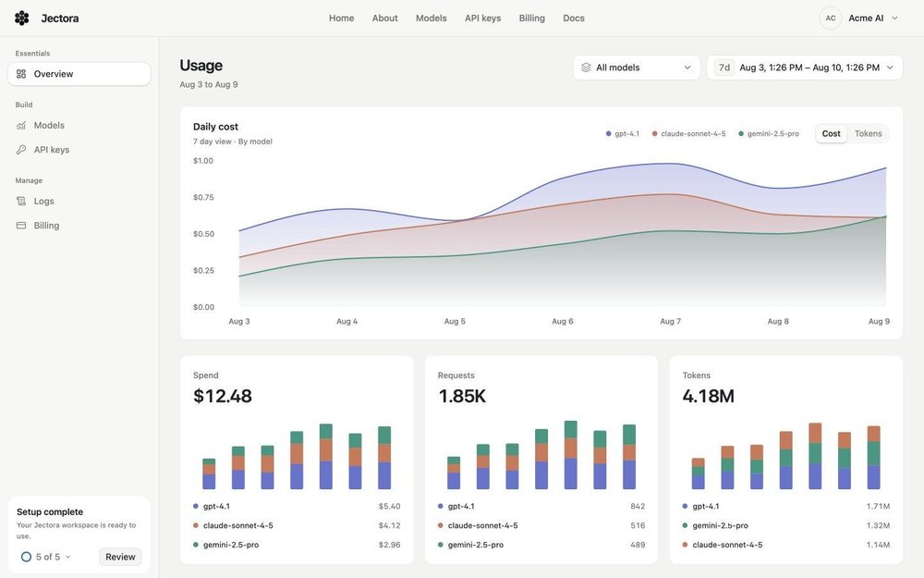Open the Docs nav item
Screen dimensions: 924x578
point(574,18)
